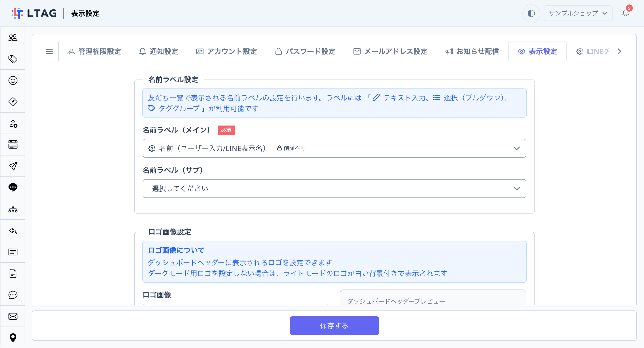Screen dimensions: 644x348
Task: Expand the 名前ラベル（サブ） dropdown
Action: (x=334, y=189)
